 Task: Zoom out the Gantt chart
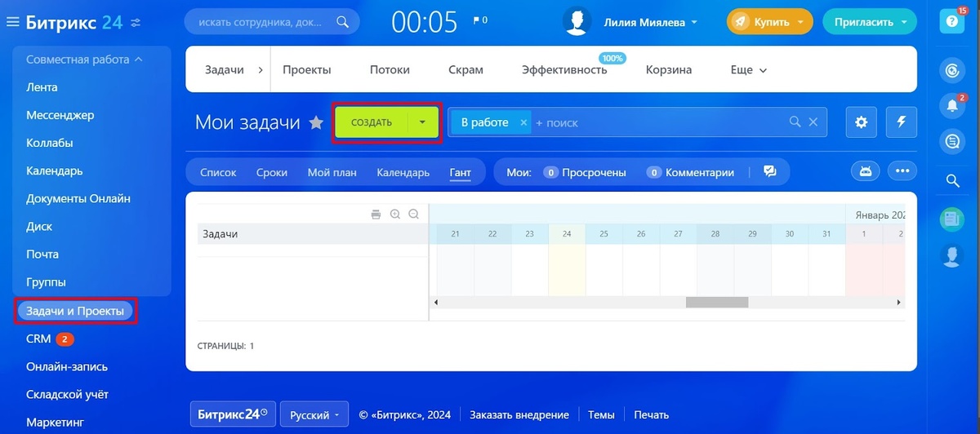[413, 215]
